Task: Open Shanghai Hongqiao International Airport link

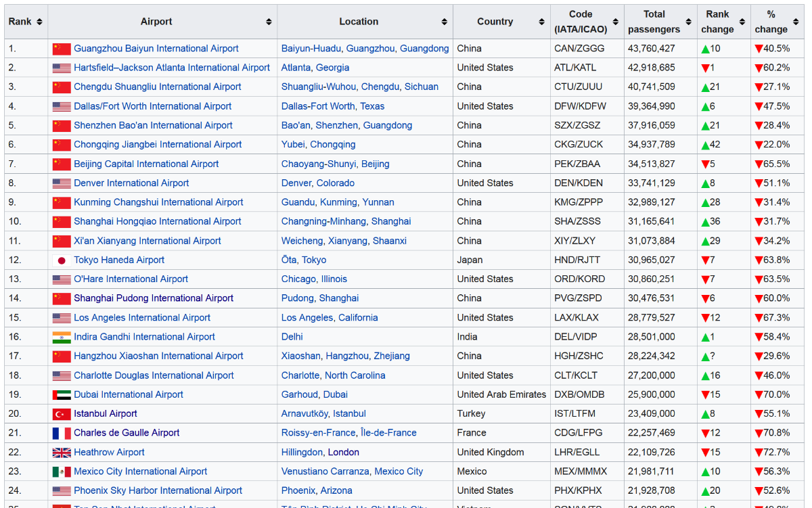Action: [x=158, y=221]
